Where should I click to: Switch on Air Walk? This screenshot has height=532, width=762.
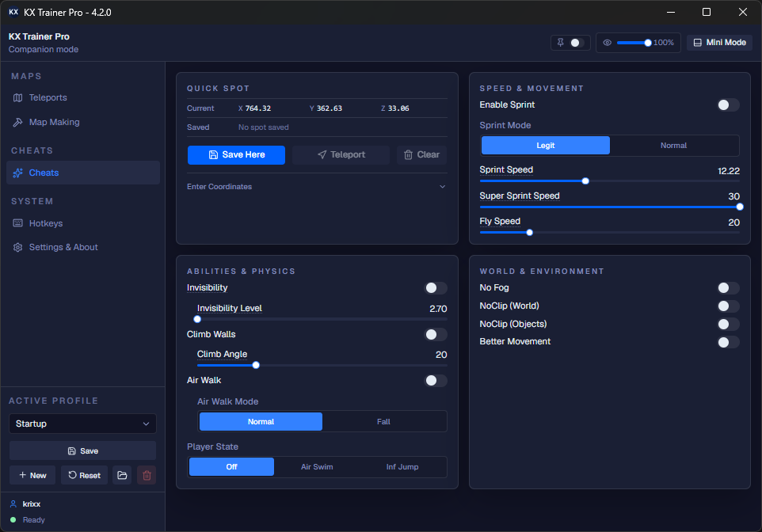click(436, 381)
